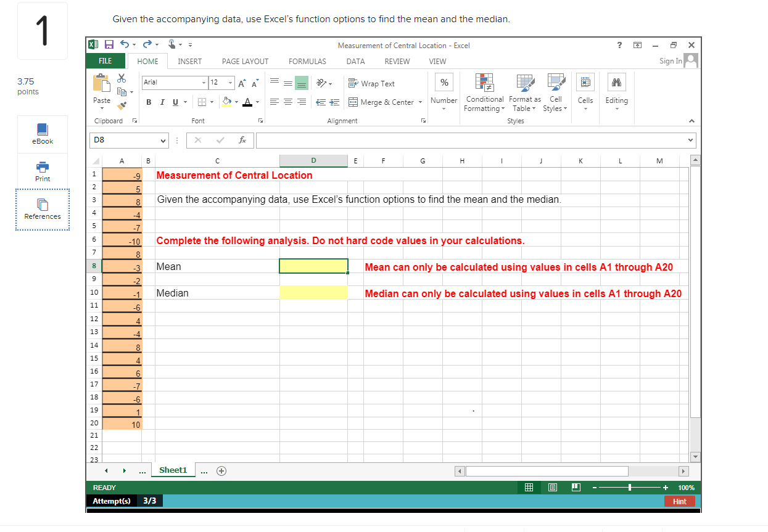768x532 pixels.
Task: Click the red Hint button
Action: click(680, 501)
